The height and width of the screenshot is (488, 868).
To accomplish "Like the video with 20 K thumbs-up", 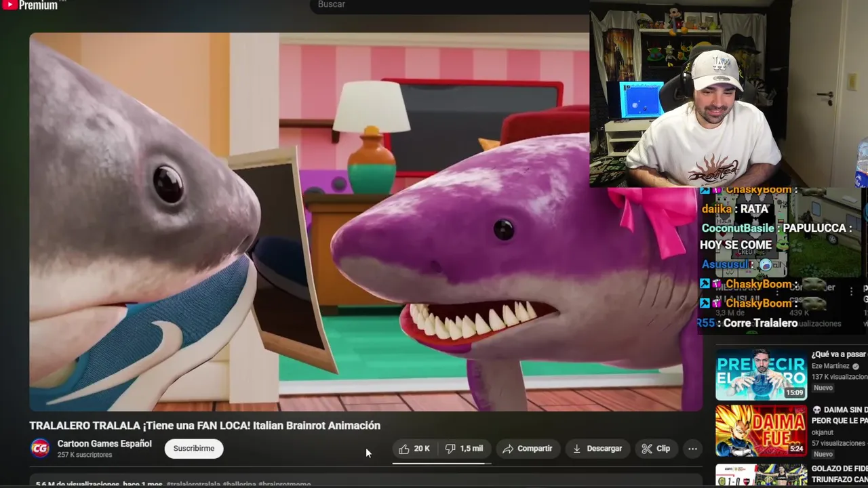I will click(x=414, y=449).
